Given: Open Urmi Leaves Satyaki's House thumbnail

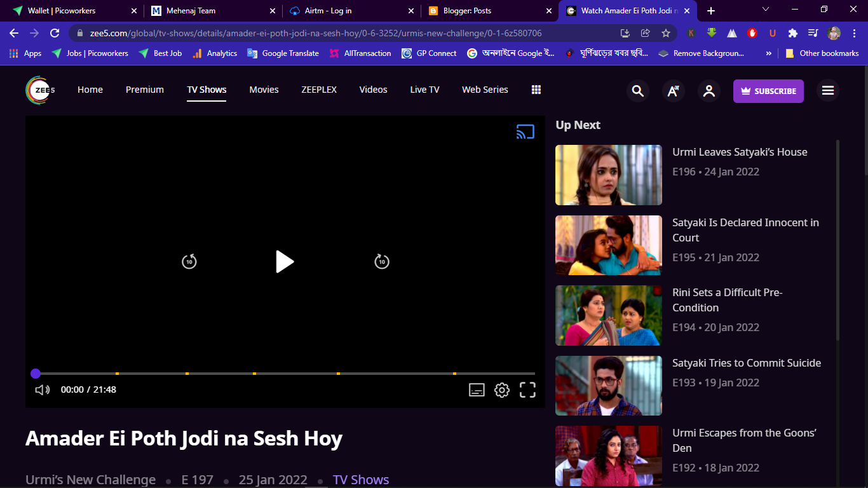Looking at the screenshot, I should pos(609,175).
